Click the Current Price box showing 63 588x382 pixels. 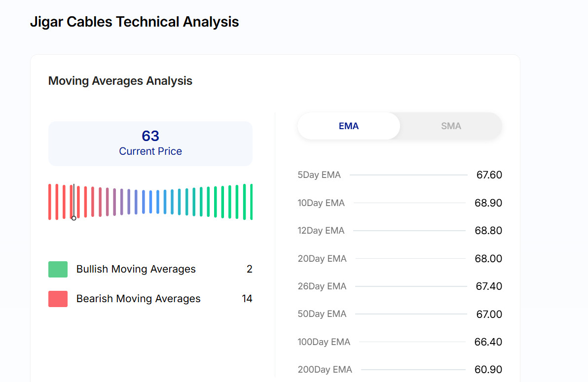(150, 143)
